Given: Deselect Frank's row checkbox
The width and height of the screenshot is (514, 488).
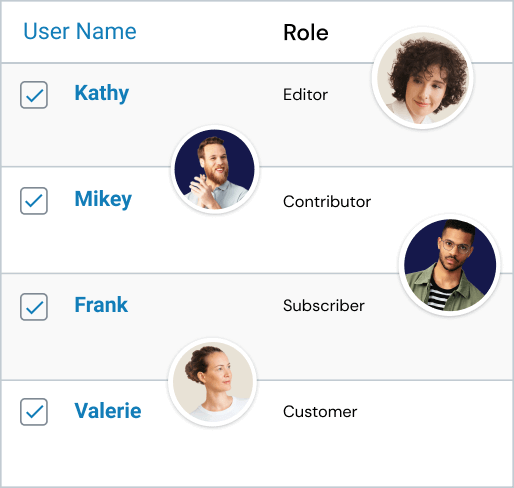Looking at the screenshot, I should click(34, 307).
